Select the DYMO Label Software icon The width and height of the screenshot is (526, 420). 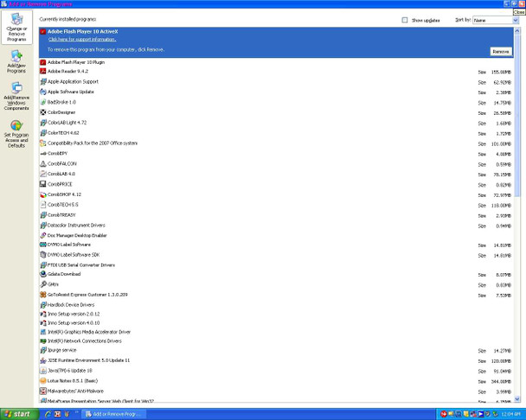click(43, 245)
